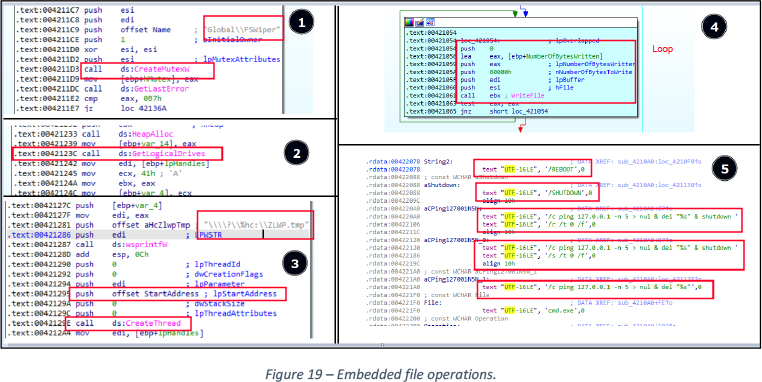Click the numbered circle 5 badge
This screenshot has height=382, width=762.
pos(725,169)
